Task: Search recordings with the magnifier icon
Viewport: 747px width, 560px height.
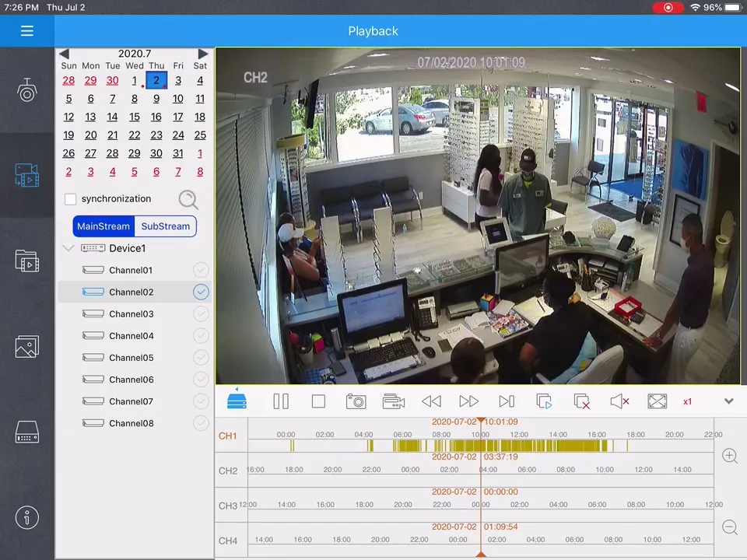Action: [188, 199]
